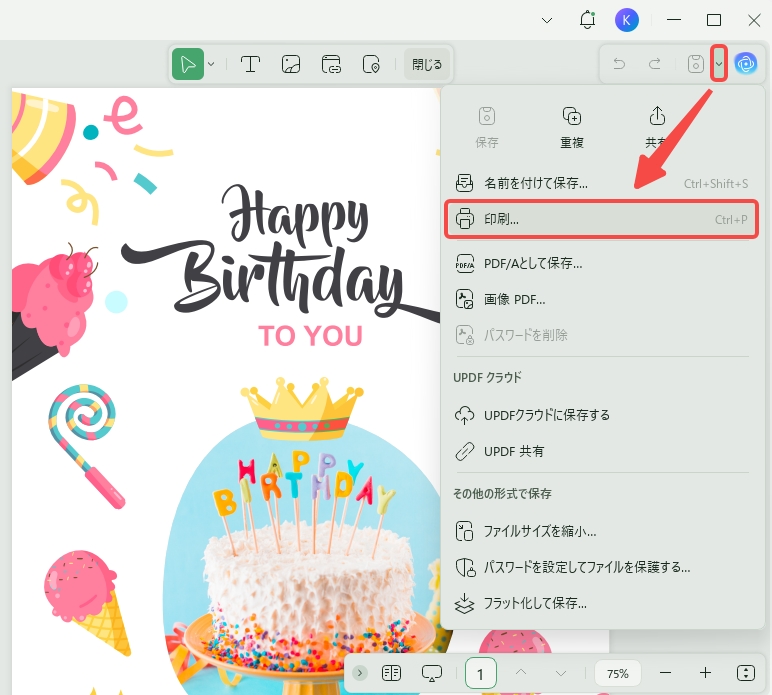Open the K user account avatar
The image size is (772, 695).
point(626,20)
